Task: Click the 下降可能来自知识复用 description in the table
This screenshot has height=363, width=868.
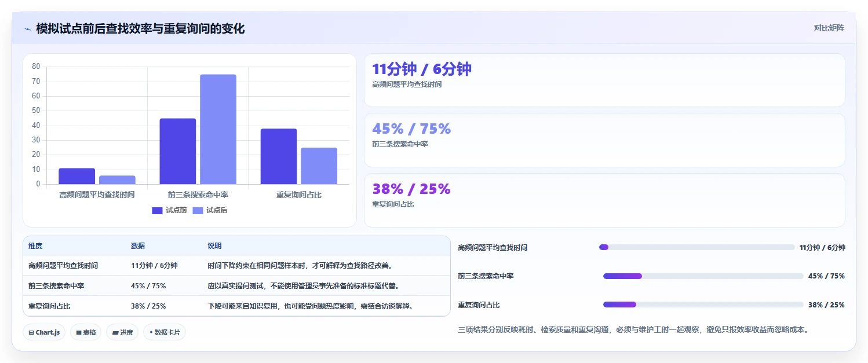Action: point(312,306)
